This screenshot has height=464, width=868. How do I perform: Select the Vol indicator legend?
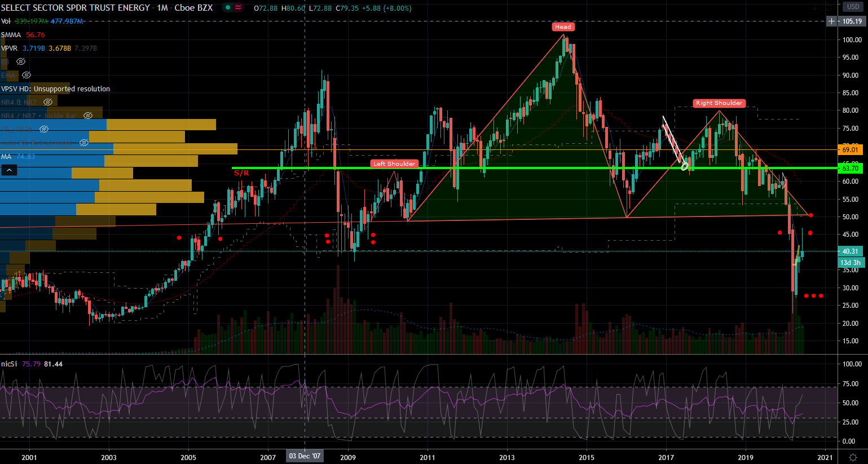tap(6, 21)
